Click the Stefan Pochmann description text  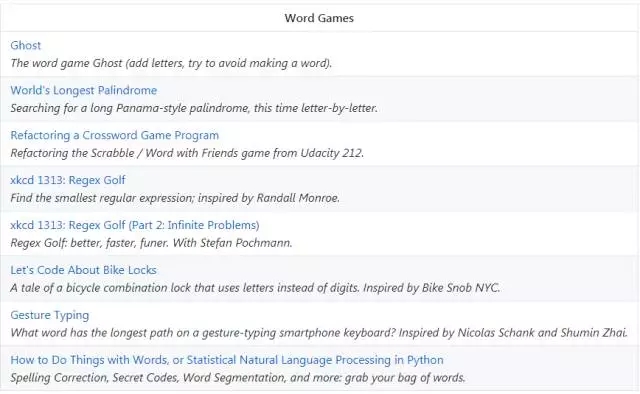click(x=151, y=243)
